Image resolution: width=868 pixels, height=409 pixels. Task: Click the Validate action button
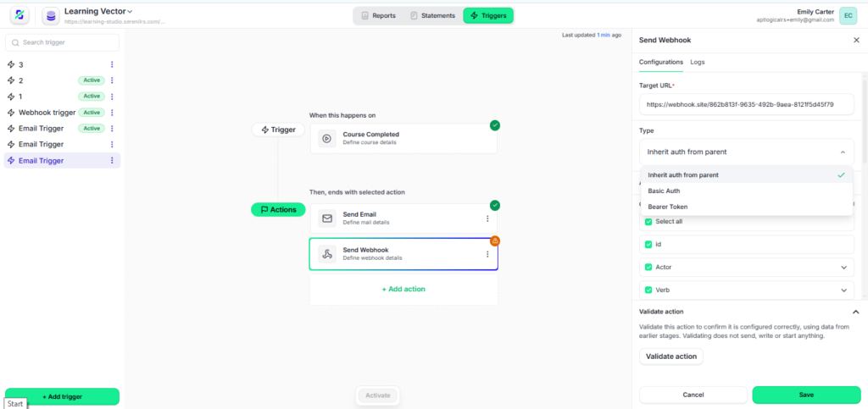(671, 356)
